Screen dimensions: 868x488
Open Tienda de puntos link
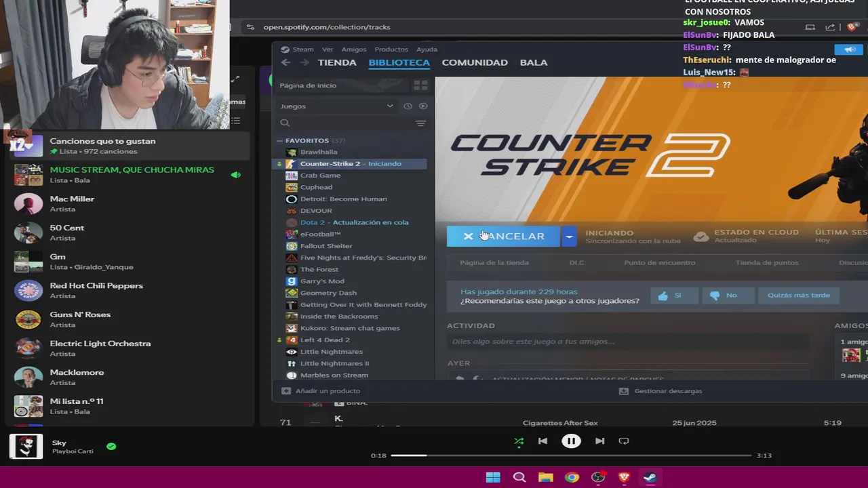tap(767, 263)
